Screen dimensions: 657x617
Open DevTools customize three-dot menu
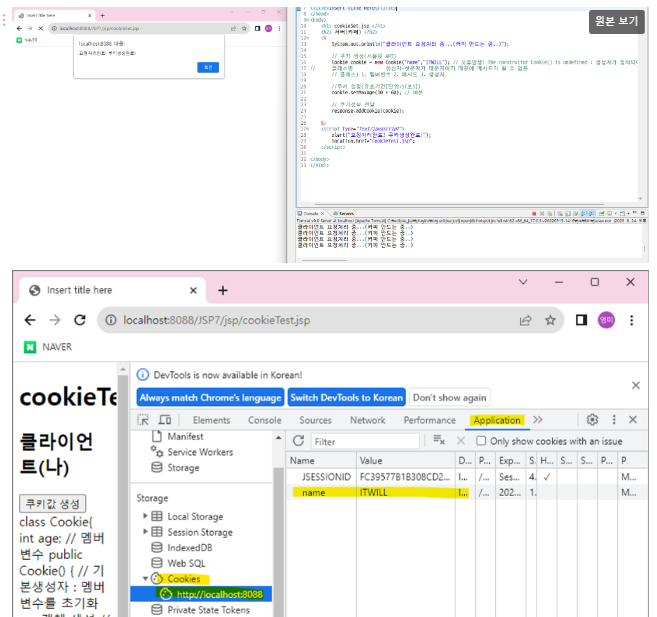(614, 420)
